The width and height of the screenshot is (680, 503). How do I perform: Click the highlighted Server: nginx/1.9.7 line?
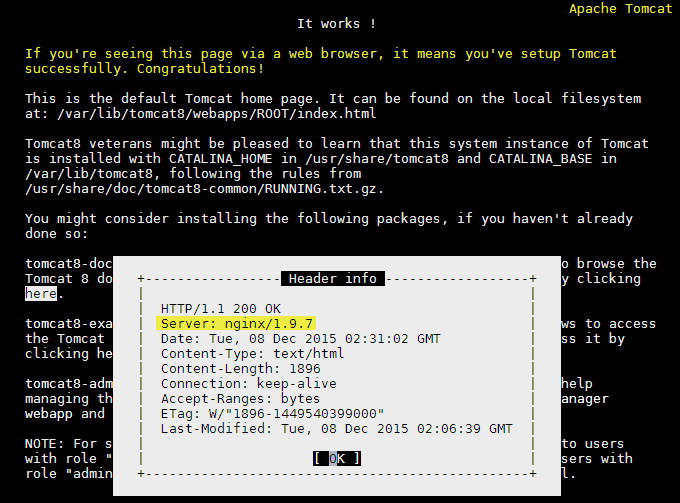237,324
